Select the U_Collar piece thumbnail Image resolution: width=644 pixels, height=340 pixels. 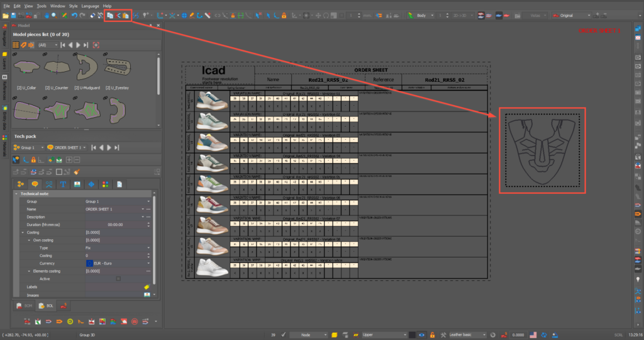(26, 71)
